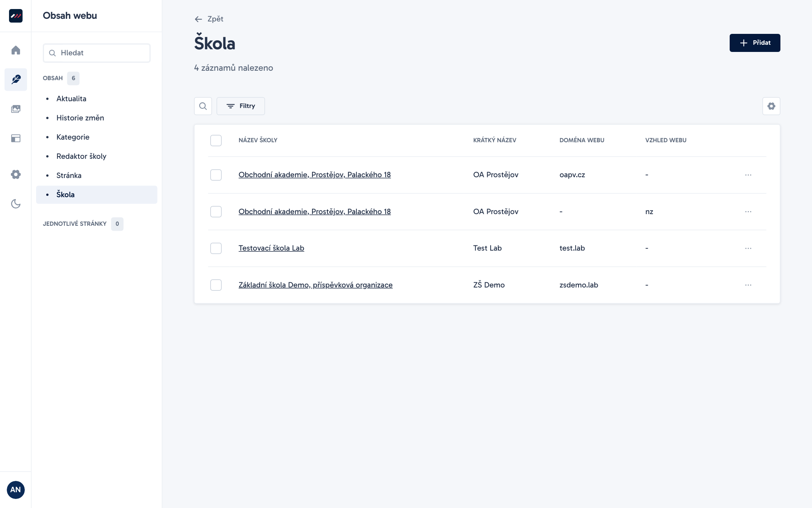This screenshot has height=508, width=812.
Task: Check the Základní škola Demo row checkbox
Action: tap(216, 285)
